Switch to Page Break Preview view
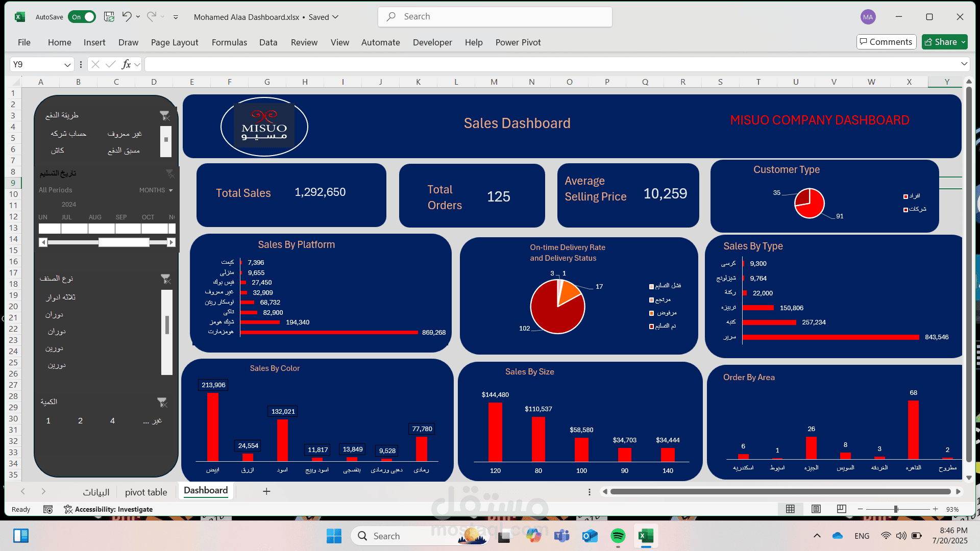 (x=842, y=509)
